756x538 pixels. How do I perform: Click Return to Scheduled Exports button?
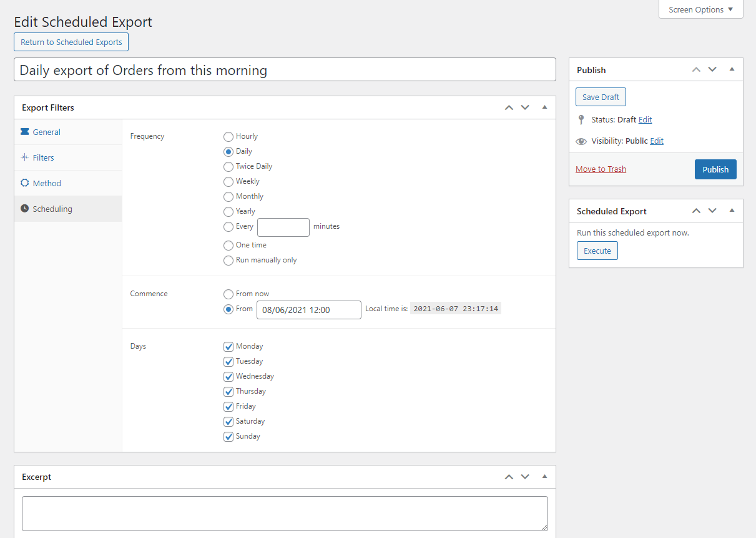click(x=71, y=42)
